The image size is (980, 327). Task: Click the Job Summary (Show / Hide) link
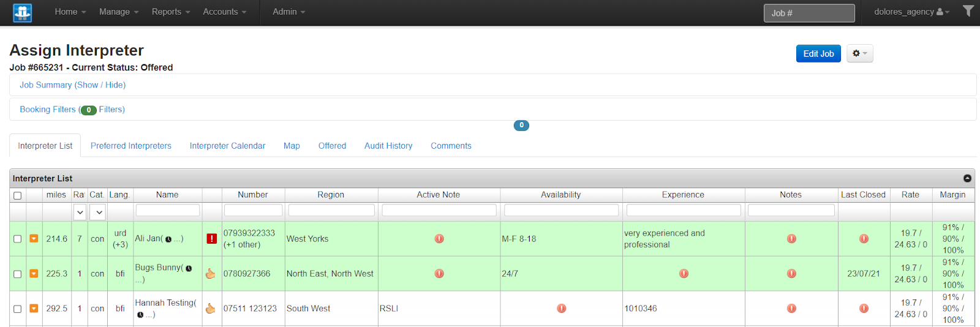tap(73, 85)
